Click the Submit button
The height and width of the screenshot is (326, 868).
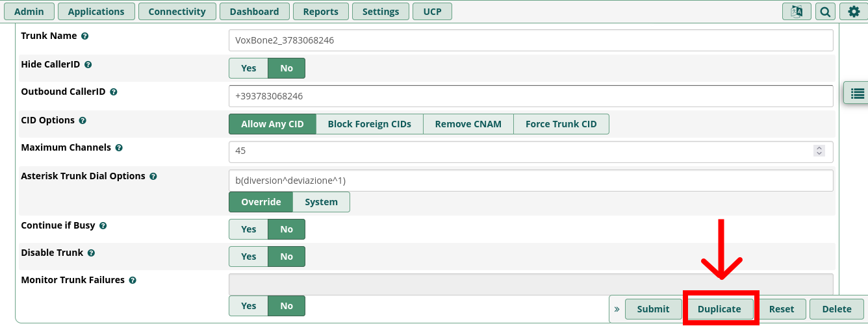point(653,309)
